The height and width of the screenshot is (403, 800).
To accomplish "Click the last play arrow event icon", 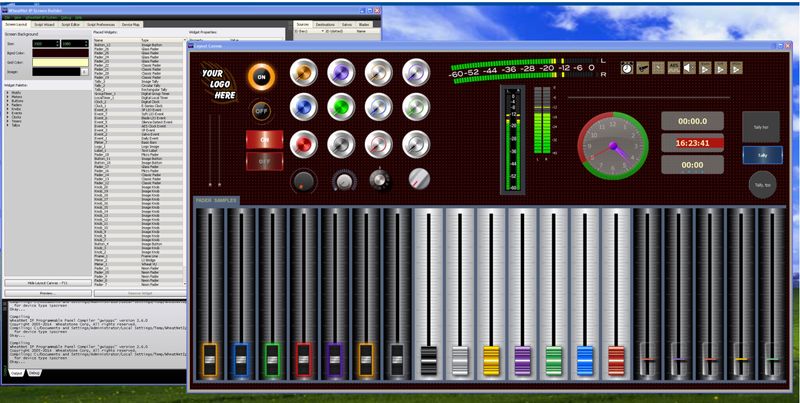I will (x=736, y=67).
